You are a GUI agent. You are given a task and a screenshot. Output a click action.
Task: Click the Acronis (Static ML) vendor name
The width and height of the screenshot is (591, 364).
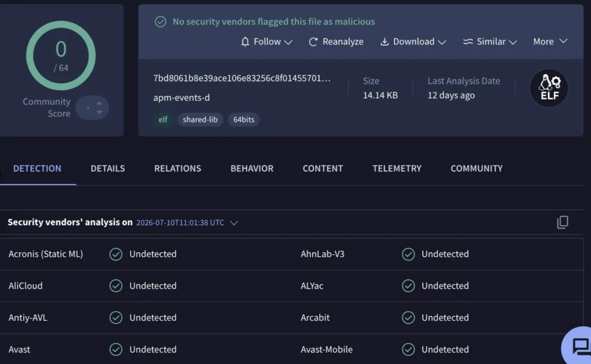(x=45, y=254)
